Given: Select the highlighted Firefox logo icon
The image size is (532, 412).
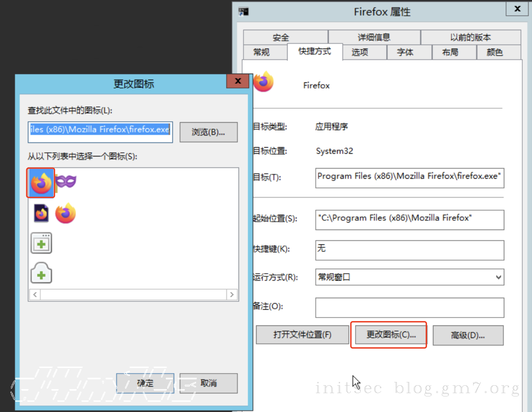Looking at the screenshot, I should coord(41,183).
